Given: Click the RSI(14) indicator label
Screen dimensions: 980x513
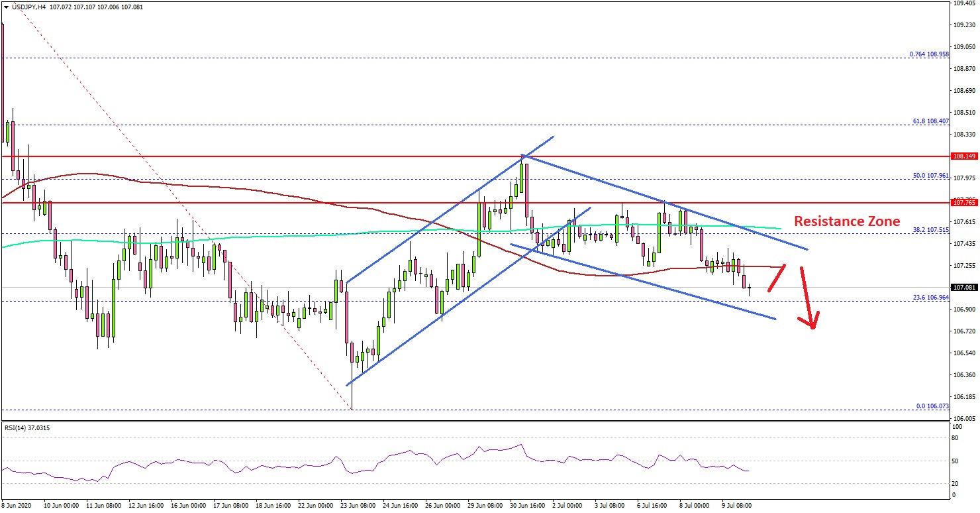Looking at the screenshot, I should click(x=26, y=427).
